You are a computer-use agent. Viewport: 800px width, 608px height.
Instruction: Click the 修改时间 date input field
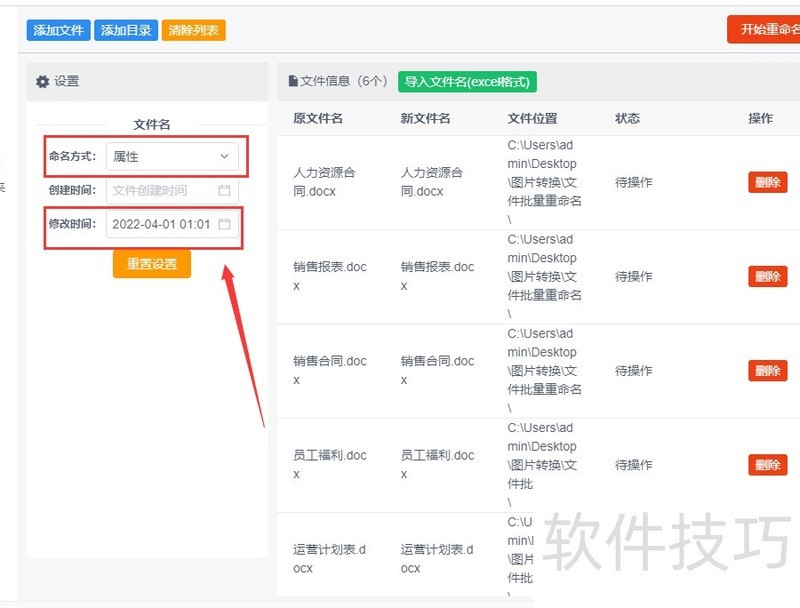coord(160,224)
